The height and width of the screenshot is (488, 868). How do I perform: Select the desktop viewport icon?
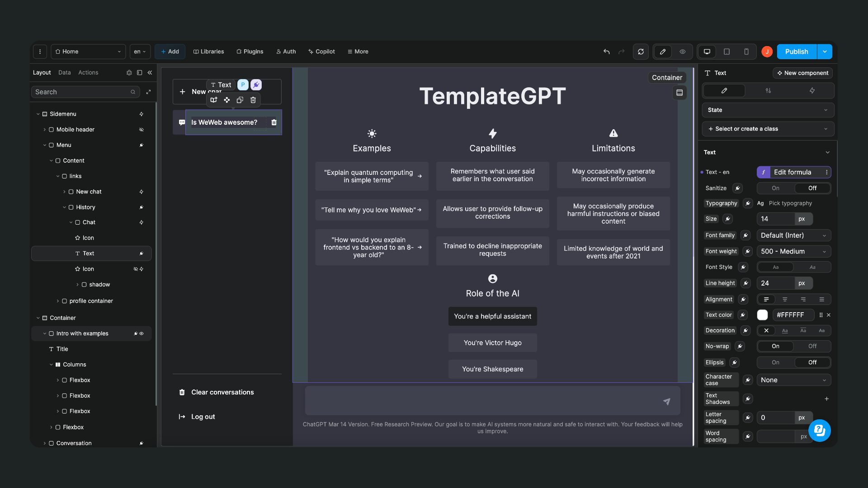pyautogui.click(x=707, y=52)
